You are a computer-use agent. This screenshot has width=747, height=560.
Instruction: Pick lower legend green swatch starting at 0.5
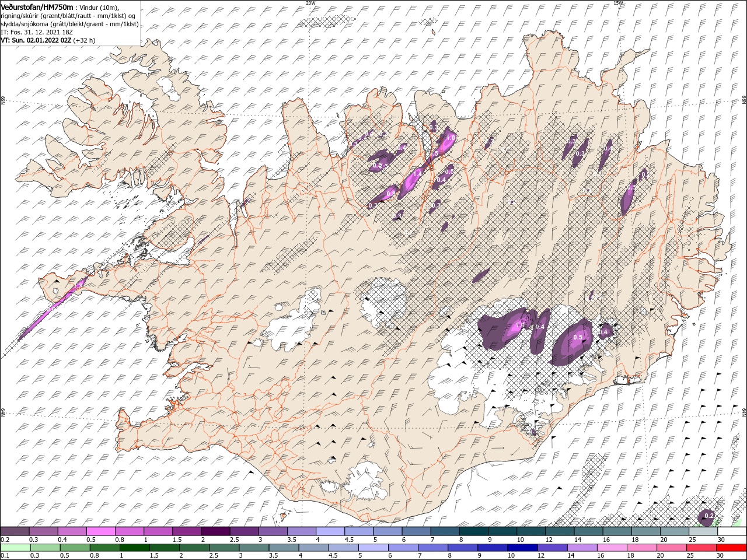click(75, 548)
